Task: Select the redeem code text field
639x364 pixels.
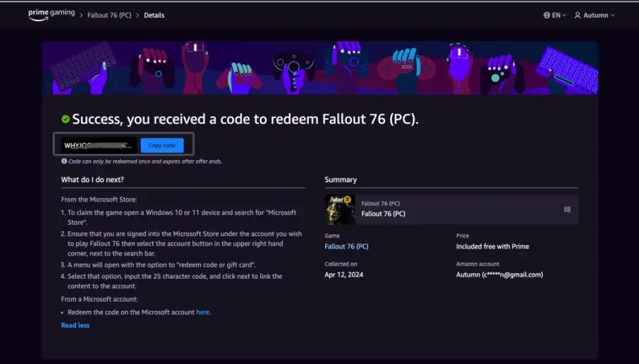Action: pyautogui.click(x=99, y=145)
